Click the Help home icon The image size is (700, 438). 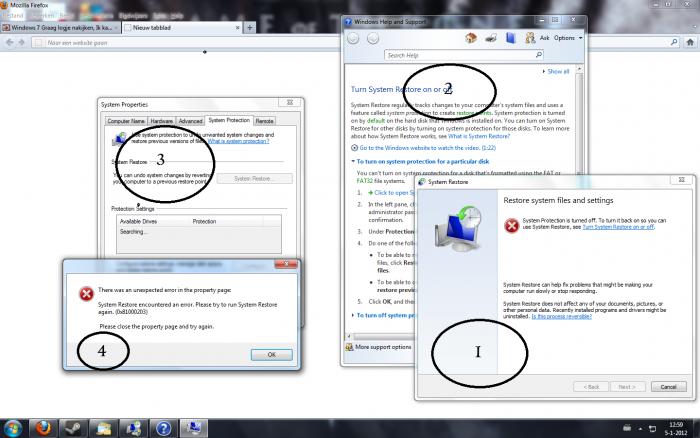(x=471, y=38)
